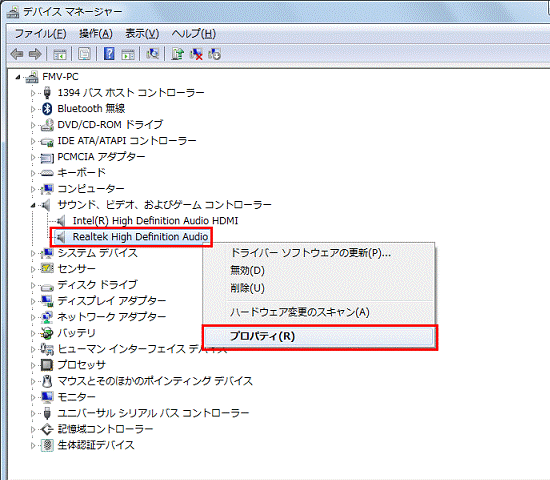Open the ヘルプ(H) menu
This screenshot has height=480, width=550.
point(194,34)
